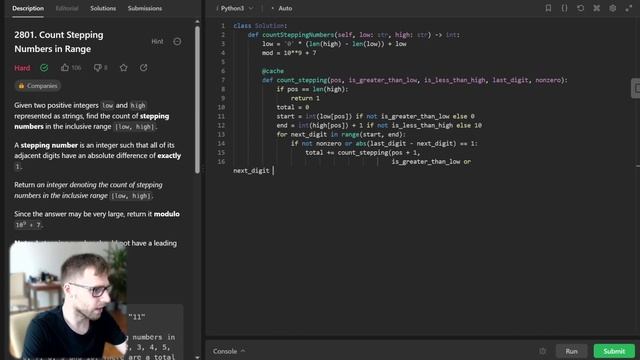This screenshot has height=360, width=640.
Task: Click the webcam video overlay
Action: (x=68, y=300)
